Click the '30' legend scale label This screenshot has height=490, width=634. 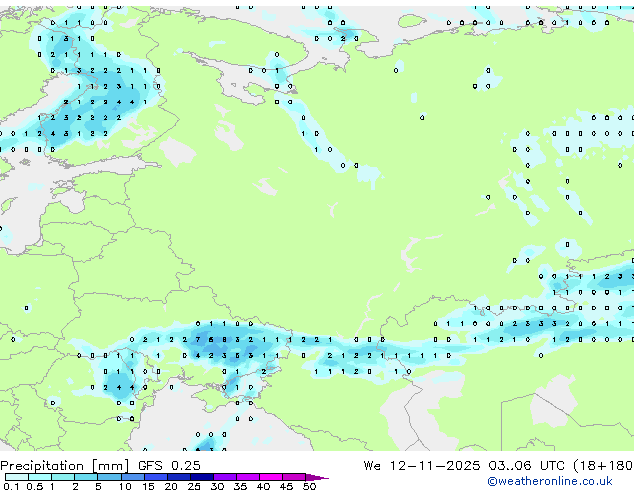point(217,486)
